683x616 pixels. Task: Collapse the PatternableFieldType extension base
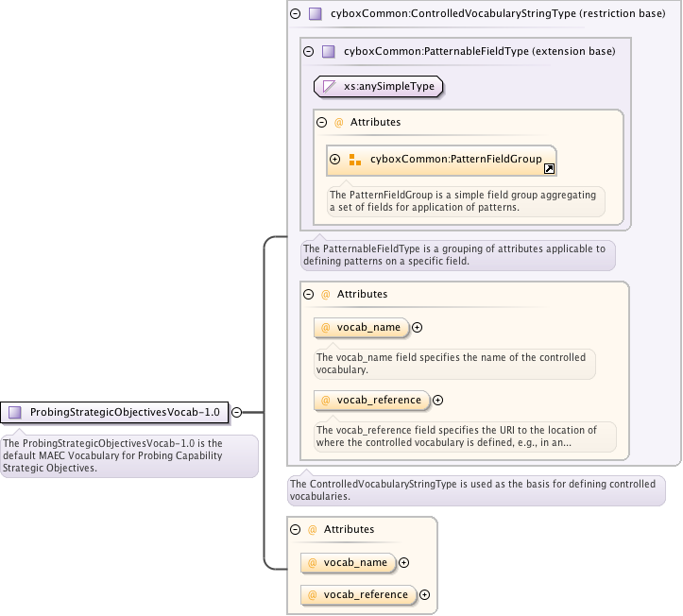tap(309, 52)
